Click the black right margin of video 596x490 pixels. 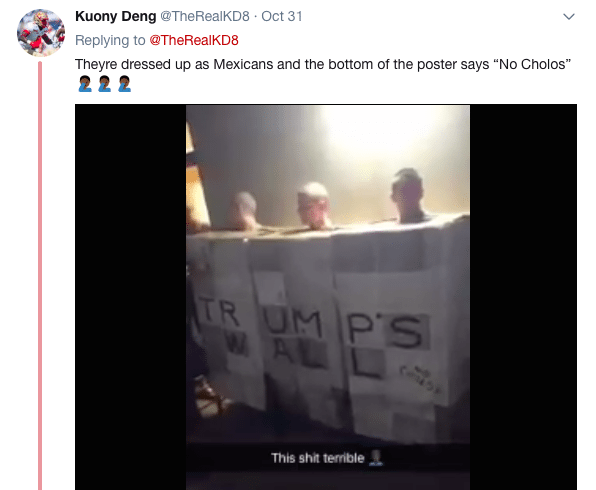pyautogui.click(x=523, y=297)
